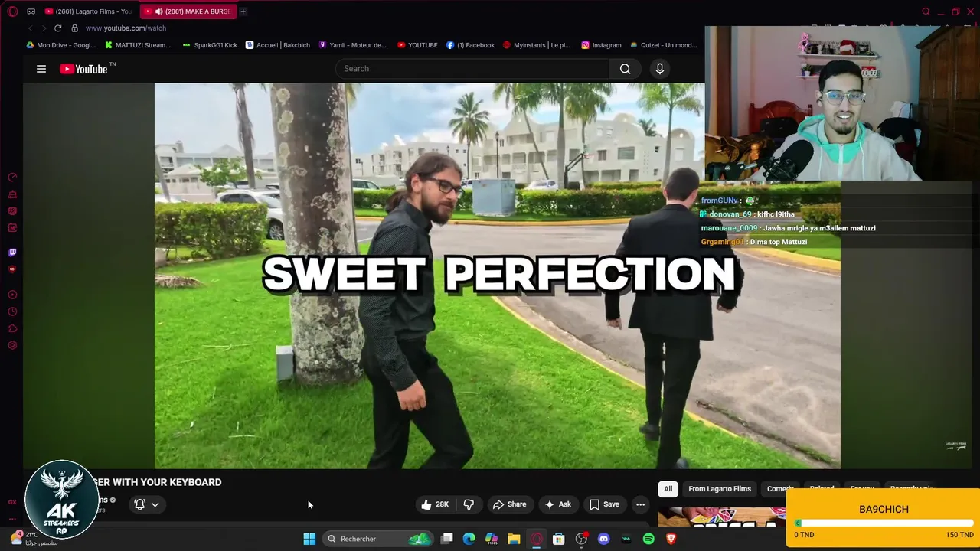980x551 pixels.
Task: Reload the current page
Action: [57, 28]
